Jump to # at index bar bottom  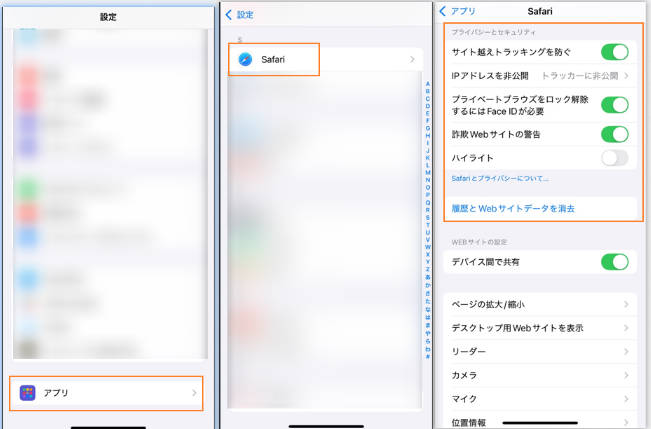coord(428,356)
